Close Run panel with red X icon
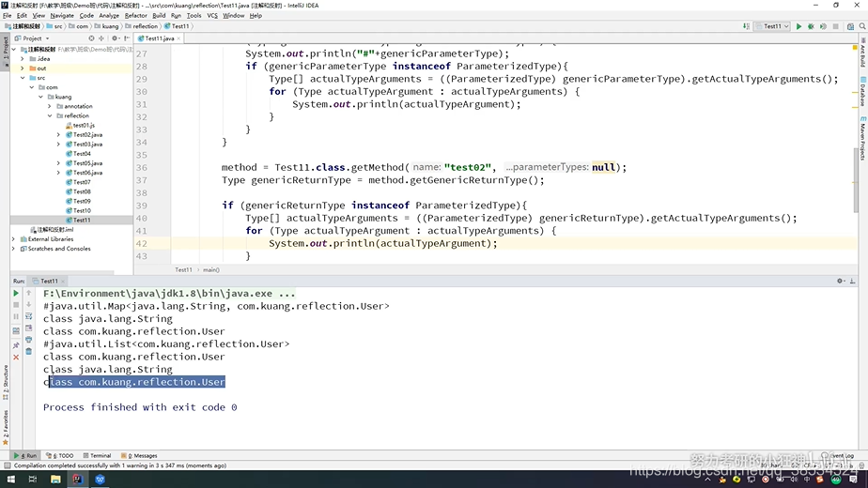 pyautogui.click(x=16, y=358)
